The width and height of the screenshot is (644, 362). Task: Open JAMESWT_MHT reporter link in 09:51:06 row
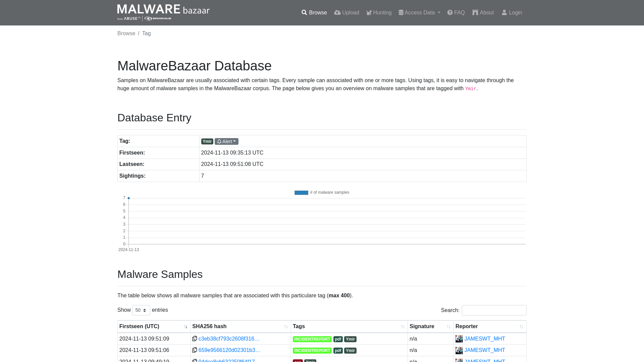(485, 350)
